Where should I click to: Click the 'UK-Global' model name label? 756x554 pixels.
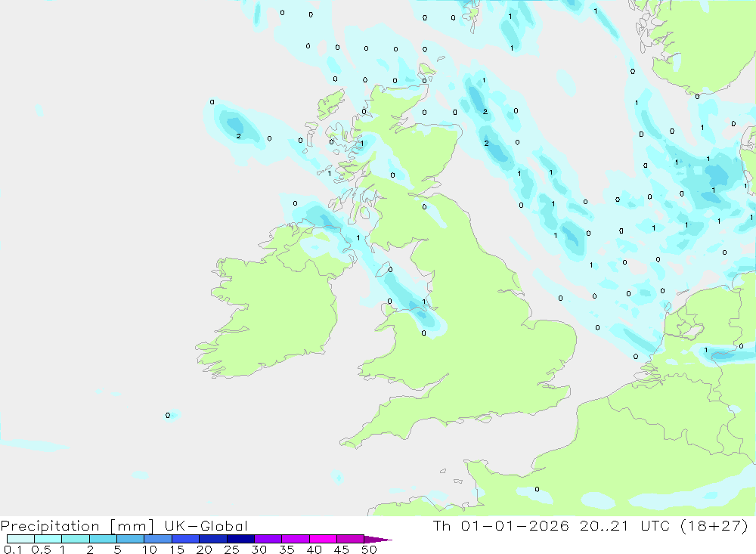206,526
